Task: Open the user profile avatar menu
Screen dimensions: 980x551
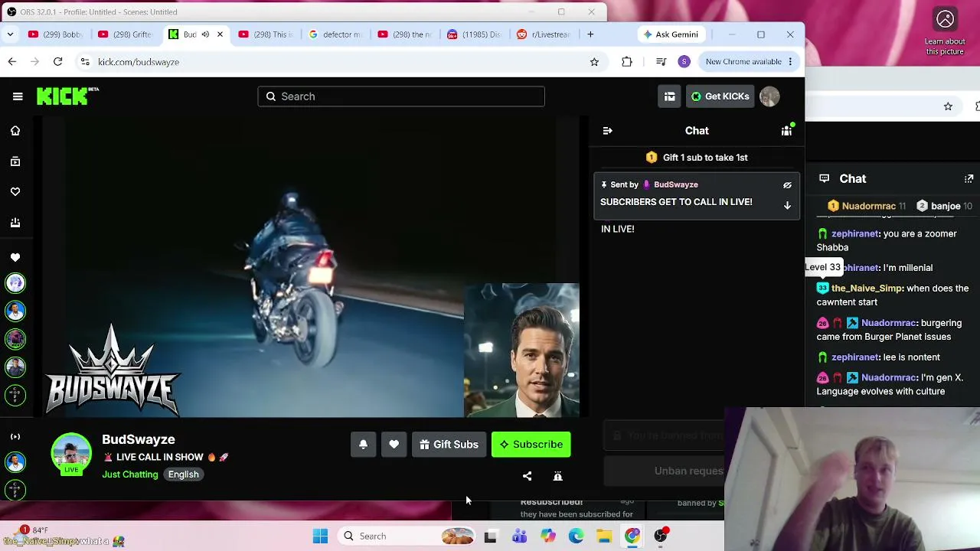Action: coord(769,96)
